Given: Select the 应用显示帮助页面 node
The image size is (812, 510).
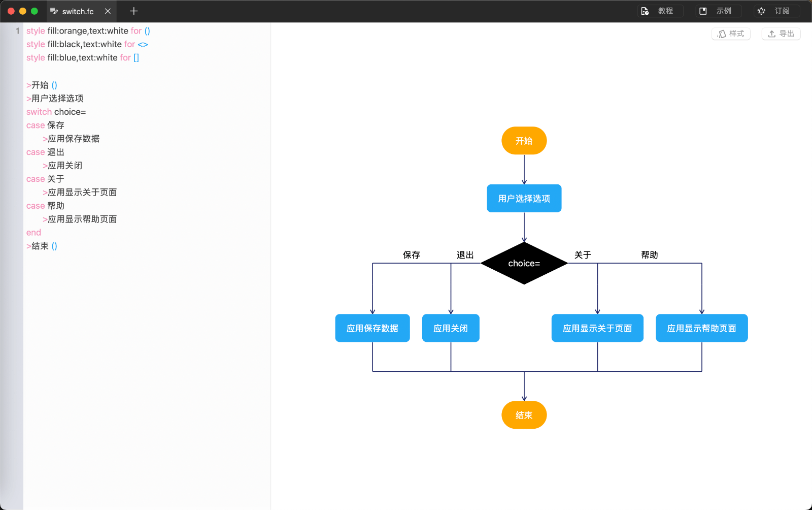Looking at the screenshot, I should coord(702,328).
